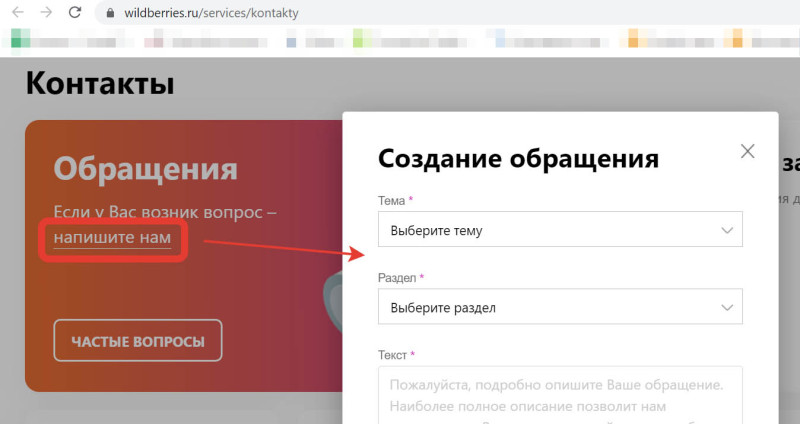The width and height of the screenshot is (800, 424).
Task: Select the Создание обращения dialog title
Action: (x=518, y=158)
